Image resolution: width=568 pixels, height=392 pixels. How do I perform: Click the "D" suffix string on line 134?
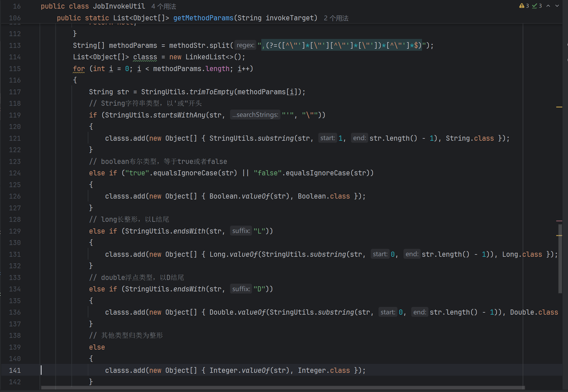pos(259,289)
